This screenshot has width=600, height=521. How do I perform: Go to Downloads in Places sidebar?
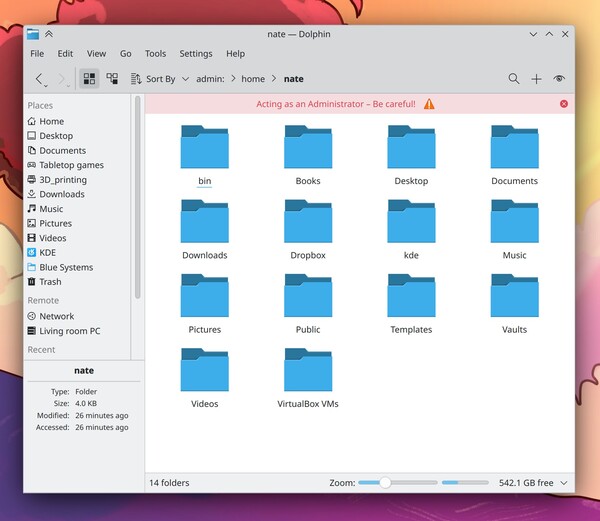[61, 194]
